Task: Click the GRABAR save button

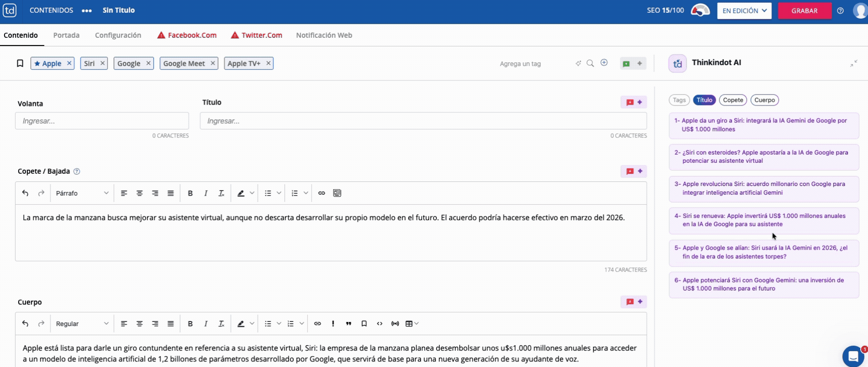Action: pos(805,10)
